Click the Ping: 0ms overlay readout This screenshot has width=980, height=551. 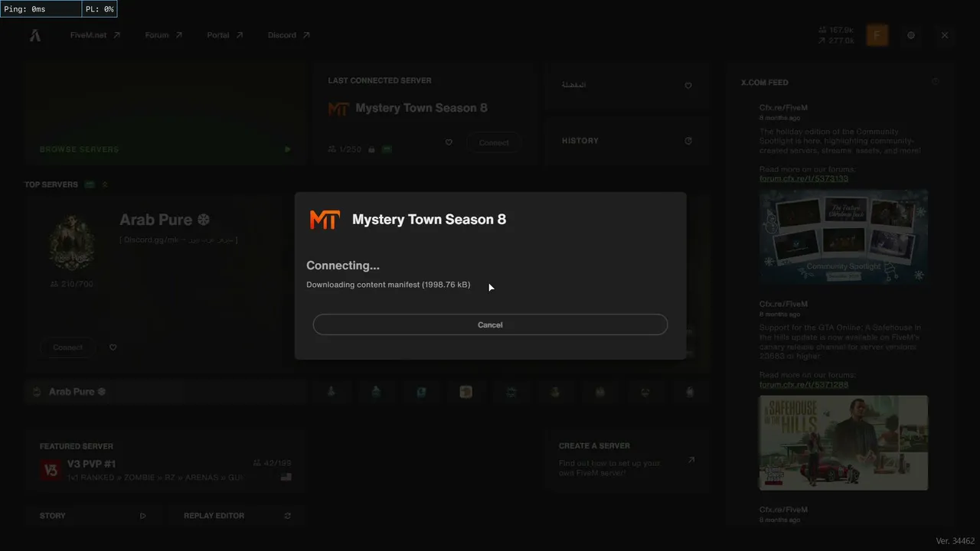(x=41, y=9)
